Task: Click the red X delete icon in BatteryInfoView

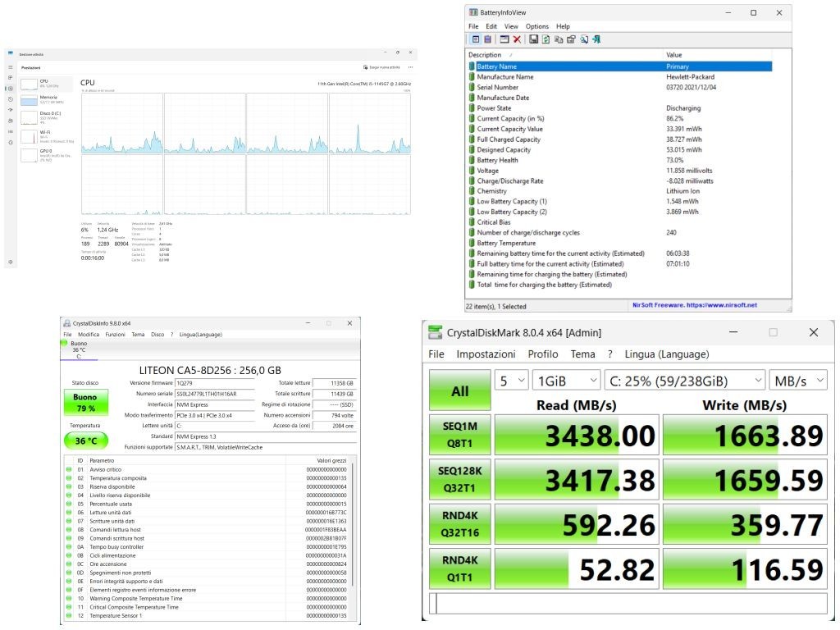Action: (x=517, y=39)
